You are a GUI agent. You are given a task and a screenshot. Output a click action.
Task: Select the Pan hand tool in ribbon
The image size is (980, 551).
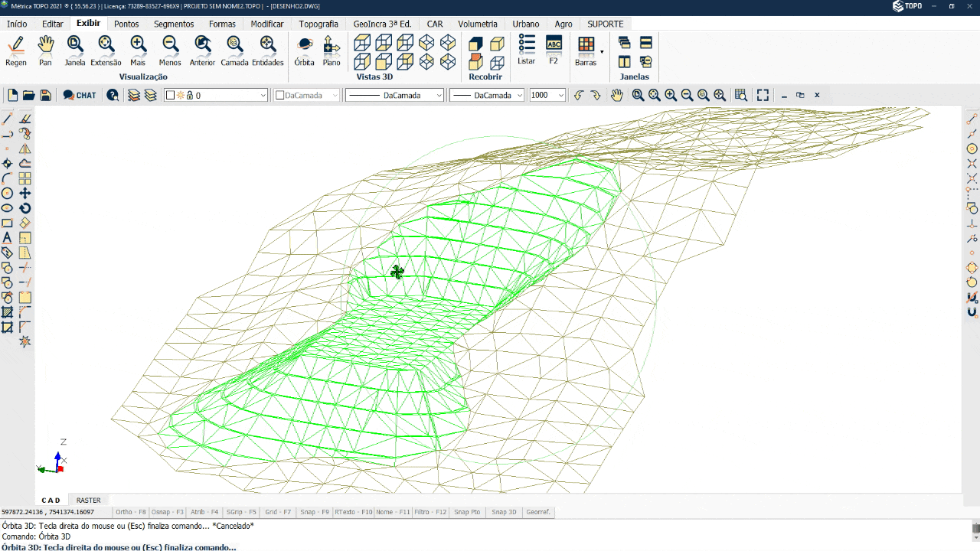point(46,51)
